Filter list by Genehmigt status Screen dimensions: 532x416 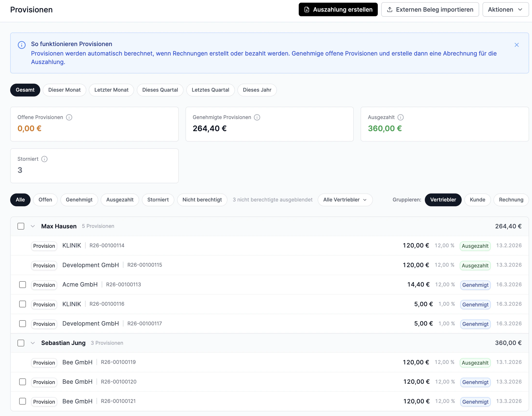click(79, 200)
